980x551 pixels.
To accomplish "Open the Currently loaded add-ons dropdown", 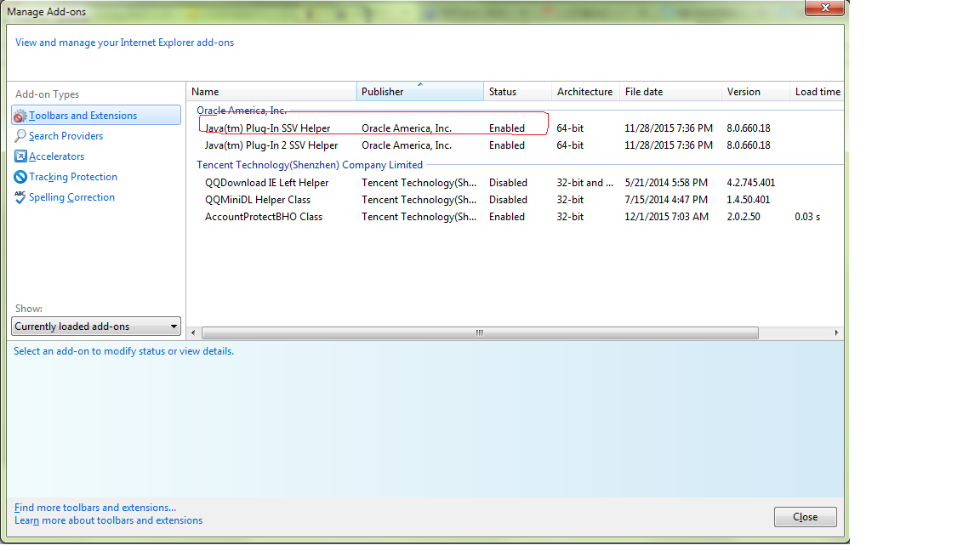I will click(95, 327).
